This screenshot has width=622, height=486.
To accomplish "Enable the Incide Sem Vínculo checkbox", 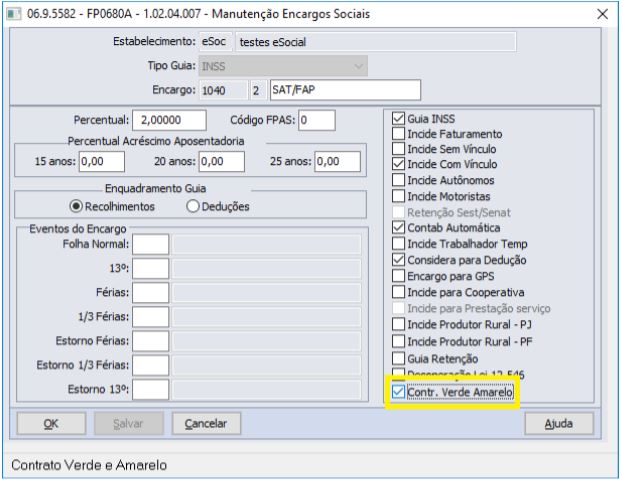I will click(x=398, y=149).
